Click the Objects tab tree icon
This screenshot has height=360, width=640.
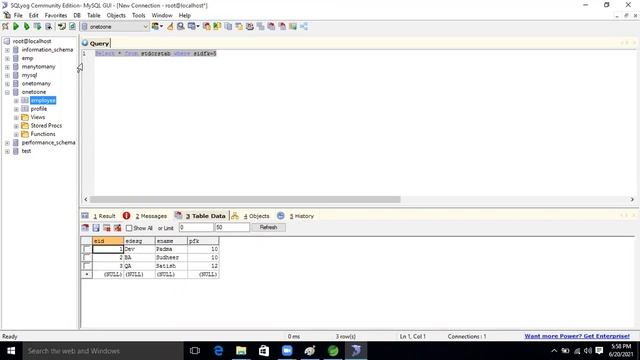click(x=235, y=216)
